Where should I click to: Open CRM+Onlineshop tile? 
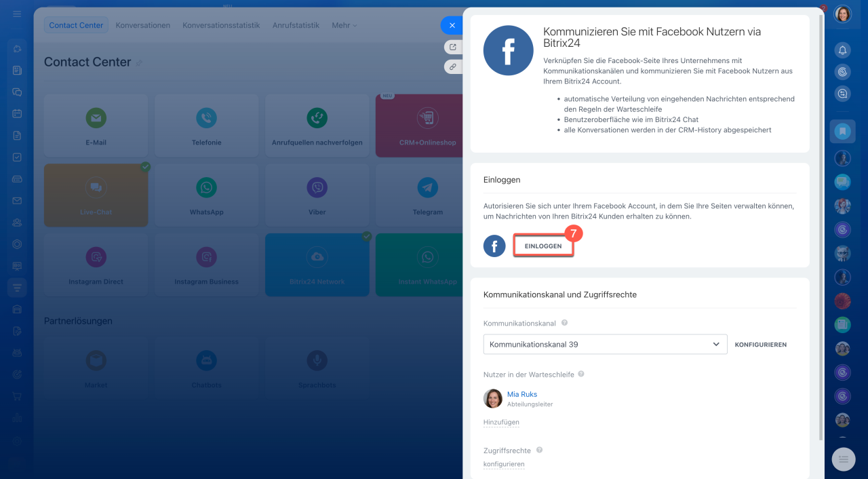coord(418,126)
